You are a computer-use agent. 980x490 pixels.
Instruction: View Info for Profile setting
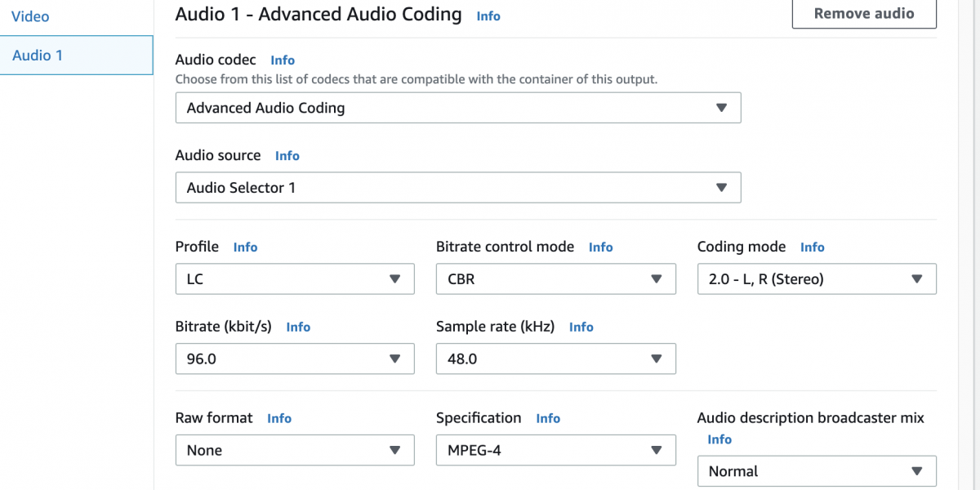click(x=245, y=247)
